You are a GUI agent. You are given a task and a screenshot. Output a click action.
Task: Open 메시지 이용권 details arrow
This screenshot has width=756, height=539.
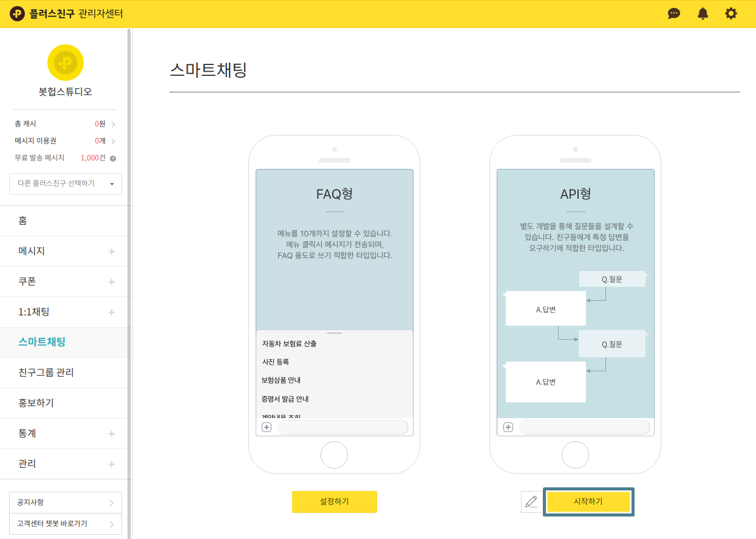pos(114,141)
